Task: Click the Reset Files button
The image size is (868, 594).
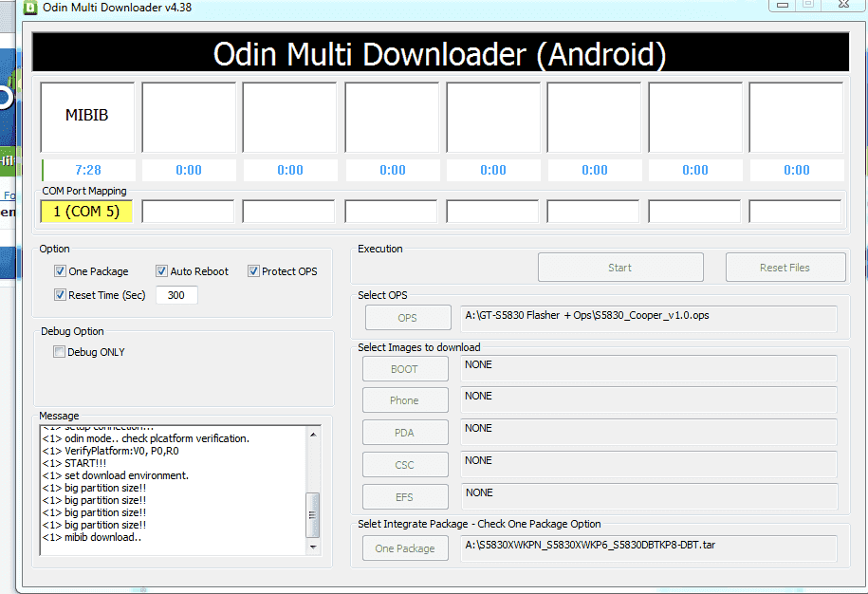Action: [x=785, y=268]
